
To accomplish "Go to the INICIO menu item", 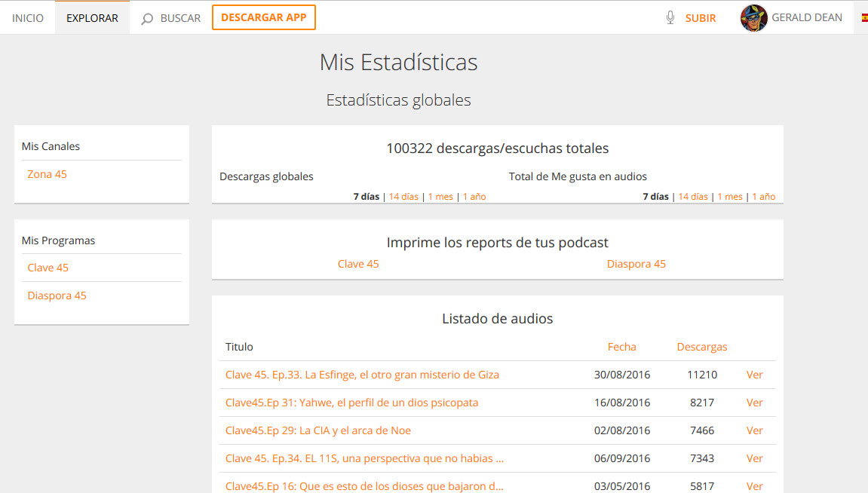I will pos(28,18).
